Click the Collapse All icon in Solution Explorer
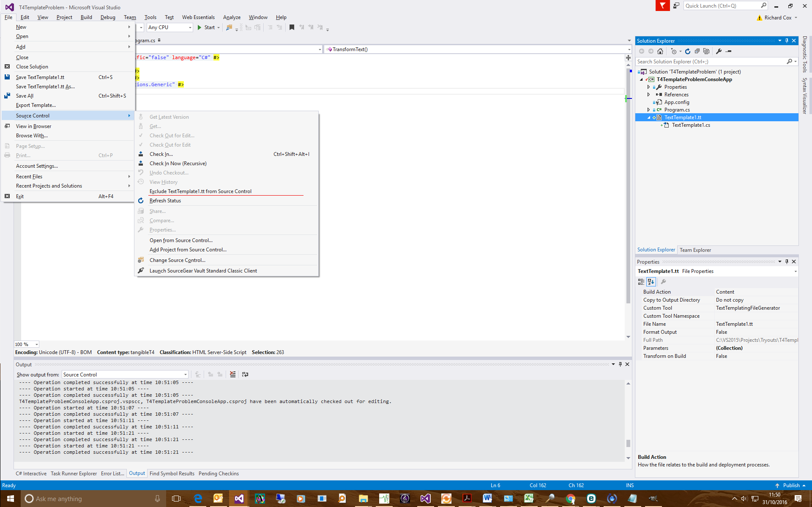812x507 pixels. click(697, 51)
